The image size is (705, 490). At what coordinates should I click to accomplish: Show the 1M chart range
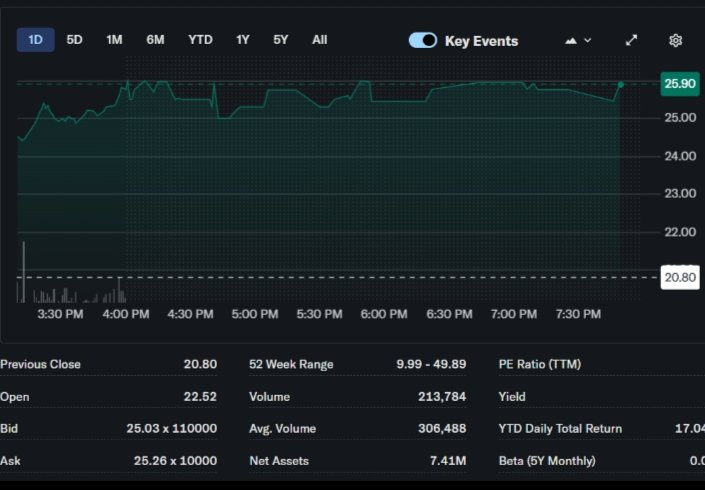[114, 40]
